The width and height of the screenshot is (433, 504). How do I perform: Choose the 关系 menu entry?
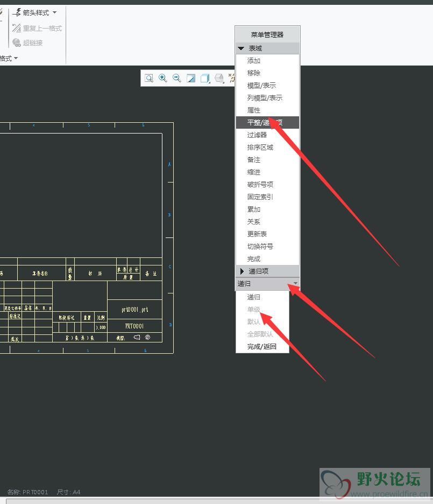[x=253, y=222]
